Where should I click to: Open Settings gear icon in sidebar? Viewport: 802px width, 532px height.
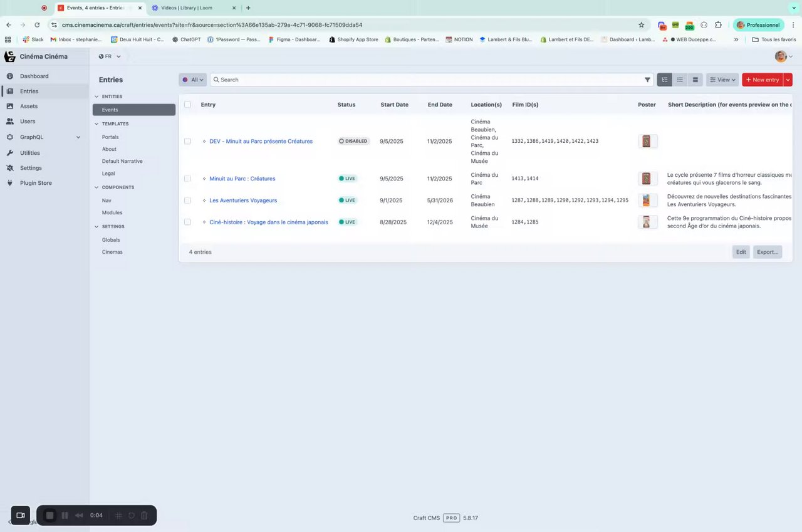[10, 168]
